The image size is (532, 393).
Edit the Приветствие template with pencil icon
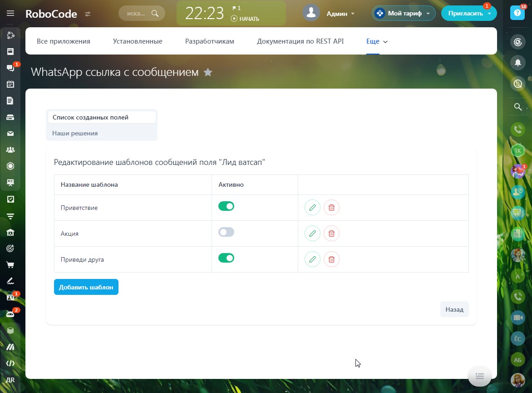312,208
